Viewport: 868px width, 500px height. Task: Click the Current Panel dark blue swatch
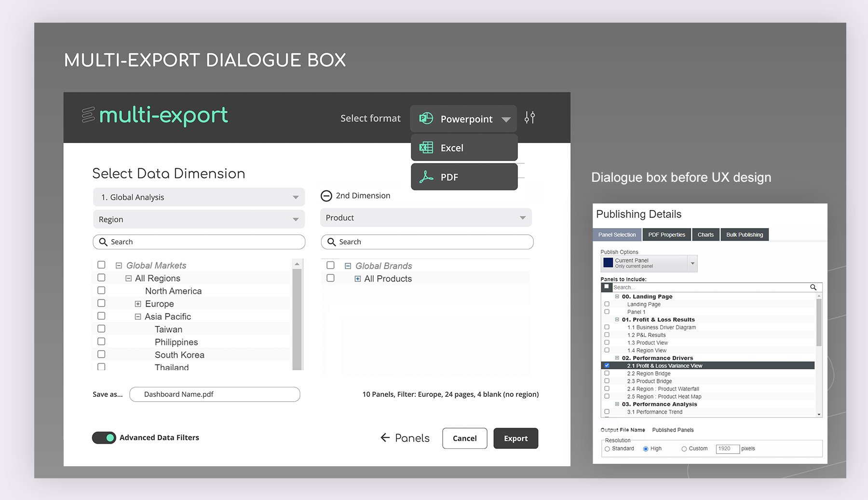[x=608, y=263]
